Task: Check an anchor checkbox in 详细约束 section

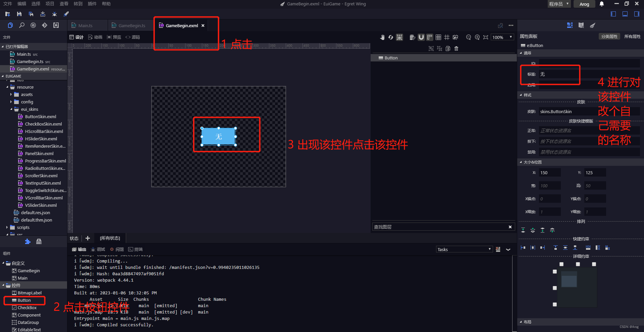Action: coord(561,264)
